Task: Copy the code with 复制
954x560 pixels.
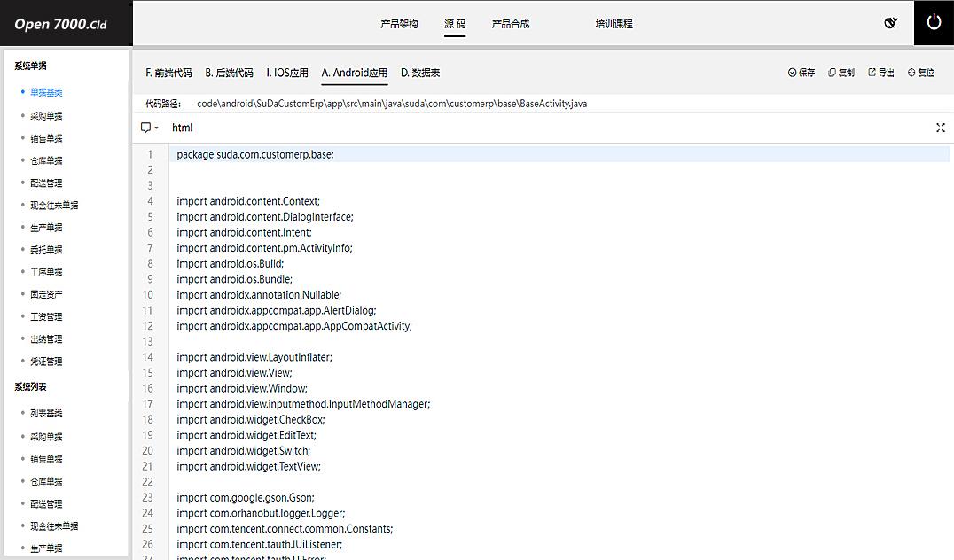Action: click(x=841, y=73)
